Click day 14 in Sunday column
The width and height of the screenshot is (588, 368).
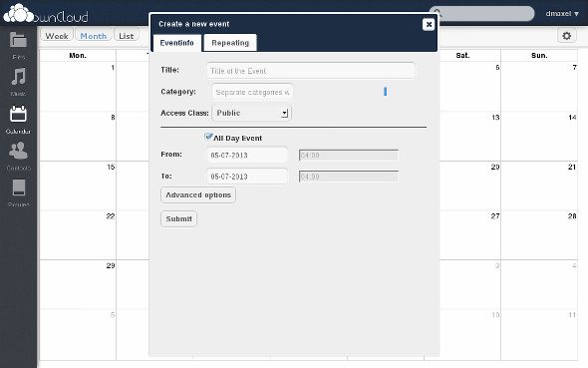tap(539, 137)
